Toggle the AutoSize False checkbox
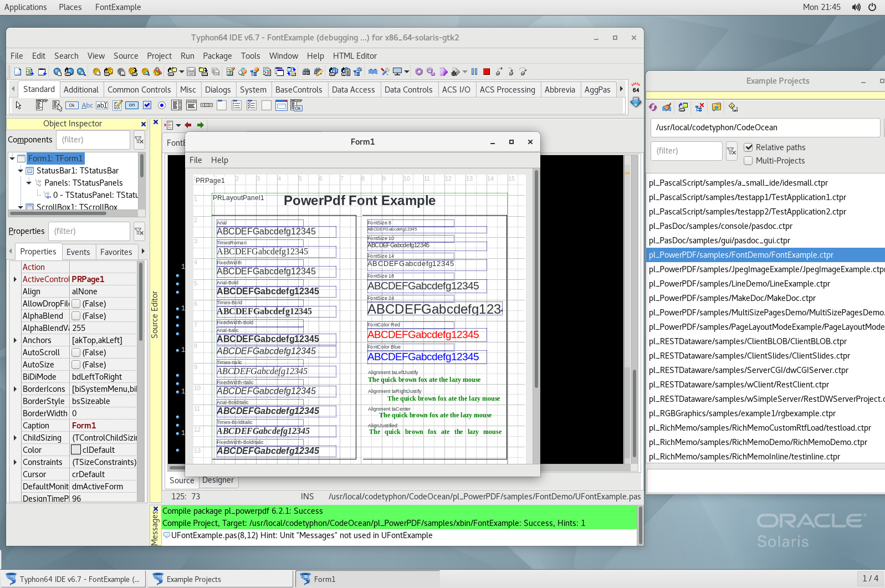The image size is (885, 588). pyautogui.click(x=76, y=365)
